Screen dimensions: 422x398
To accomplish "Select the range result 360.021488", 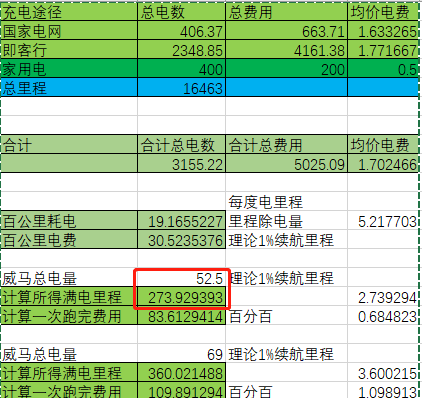I will click(x=181, y=373).
